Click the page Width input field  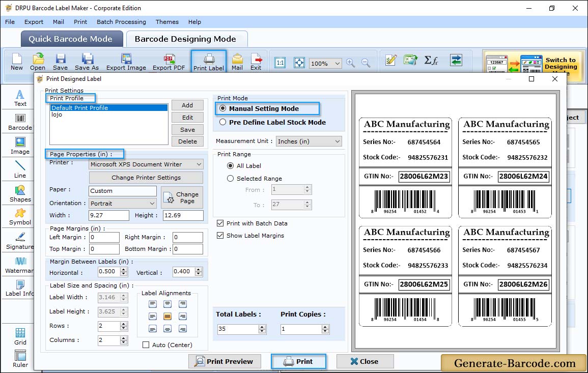point(109,215)
